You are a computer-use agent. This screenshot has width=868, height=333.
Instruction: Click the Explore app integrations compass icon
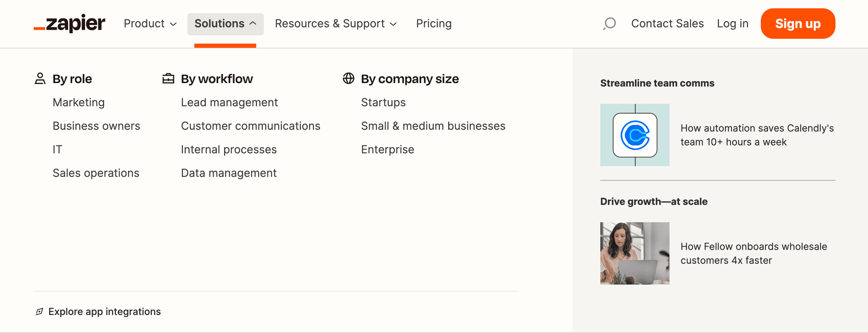39,312
